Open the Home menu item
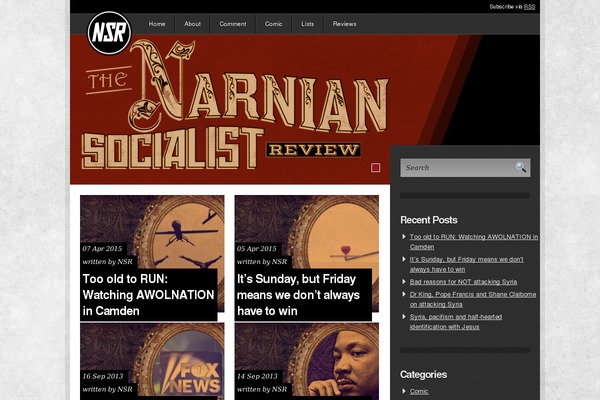Screen dimensions: 600x400 pos(157,24)
